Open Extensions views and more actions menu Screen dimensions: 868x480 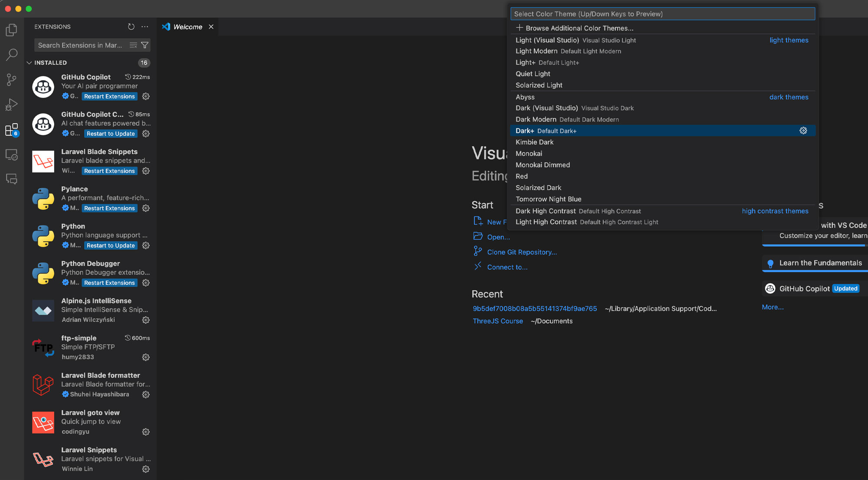pos(145,27)
